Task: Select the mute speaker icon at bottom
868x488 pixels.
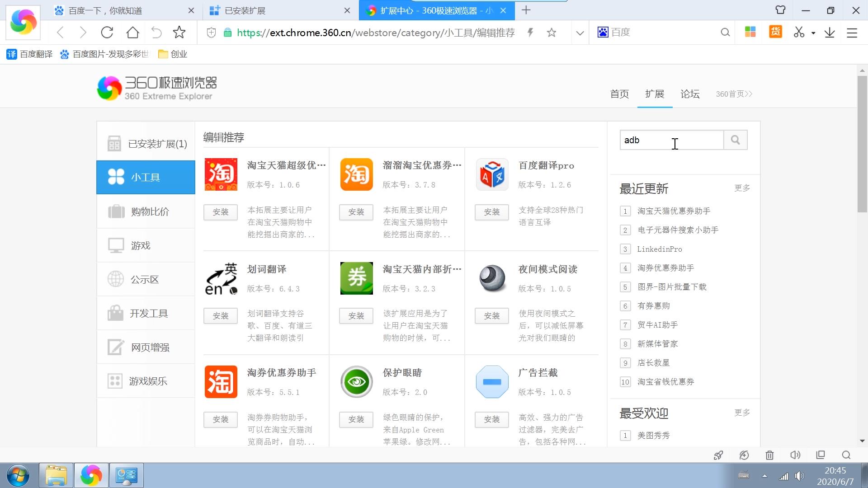Action: pos(795,455)
